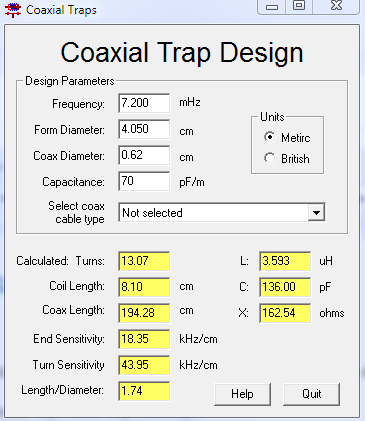Click the Frequency input field
The width and height of the screenshot is (365, 421).
click(144, 103)
